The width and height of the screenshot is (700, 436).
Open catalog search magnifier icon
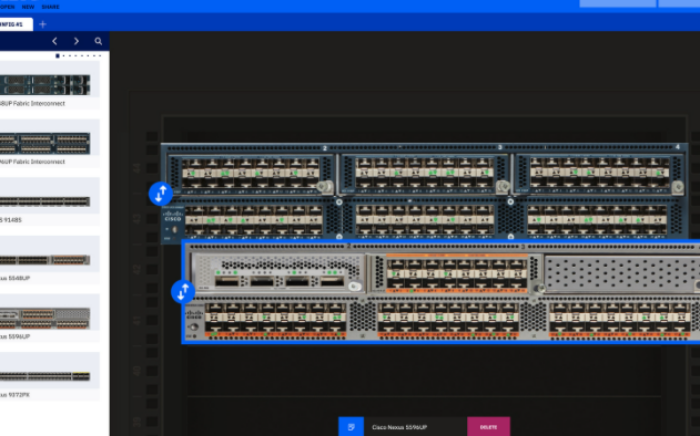pos(98,41)
